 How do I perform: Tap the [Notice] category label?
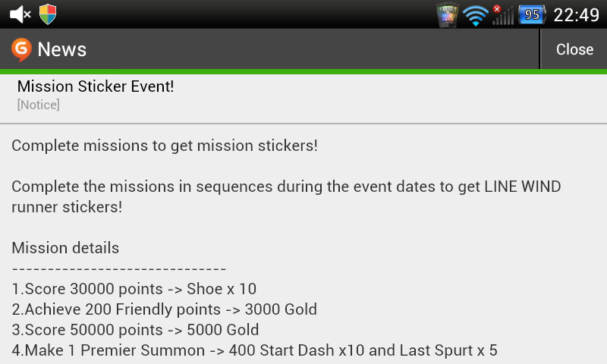[38, 105]
